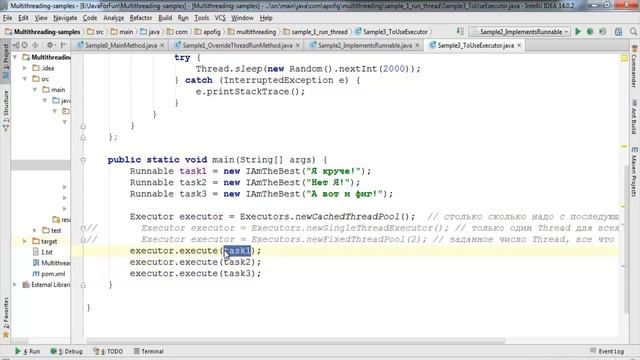Collapse the main folder in tree
The image size is (640, 360).
(35, 89)
